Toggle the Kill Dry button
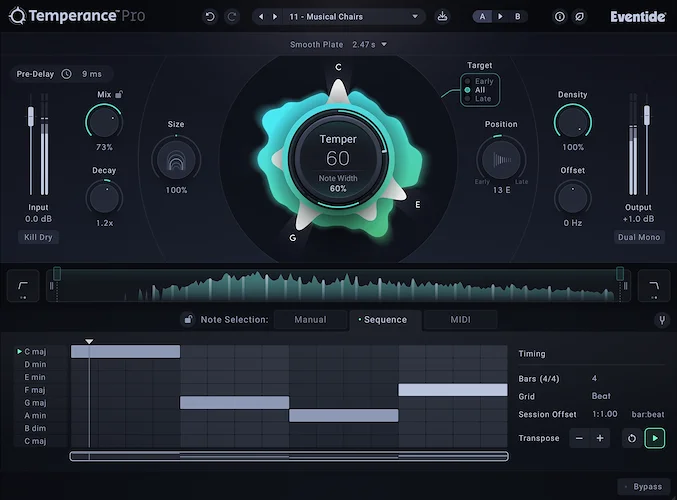The width and height of the screenshot is (677, 500). coord(38,237)
